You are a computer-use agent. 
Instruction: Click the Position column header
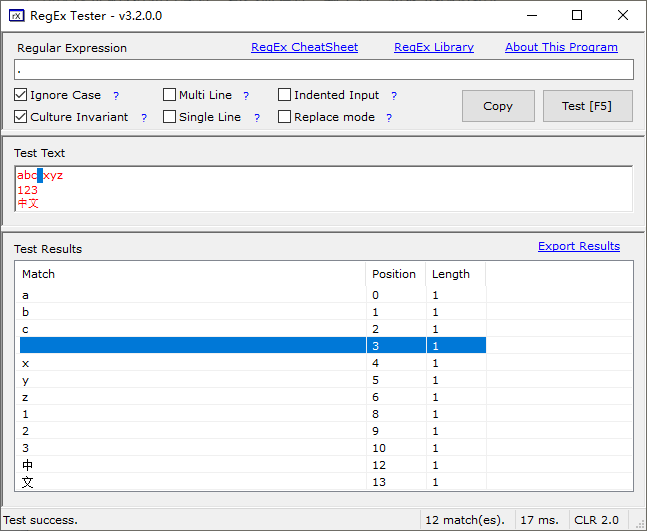pos(394,274)
